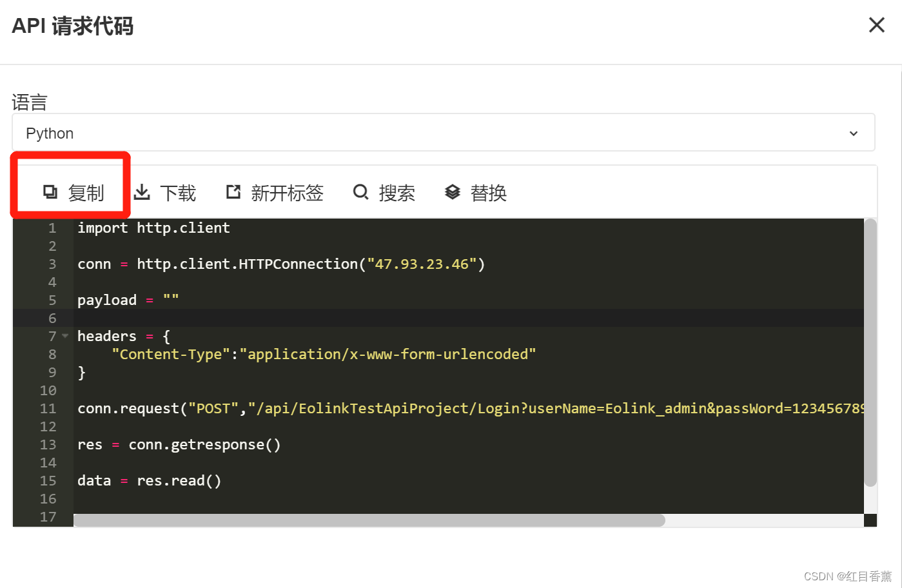The height and width of the screenshot is (588, 902).
Task: Click the horizontal code scrollbar thumb
Action: pyautogui.click(x=369, y=520)
